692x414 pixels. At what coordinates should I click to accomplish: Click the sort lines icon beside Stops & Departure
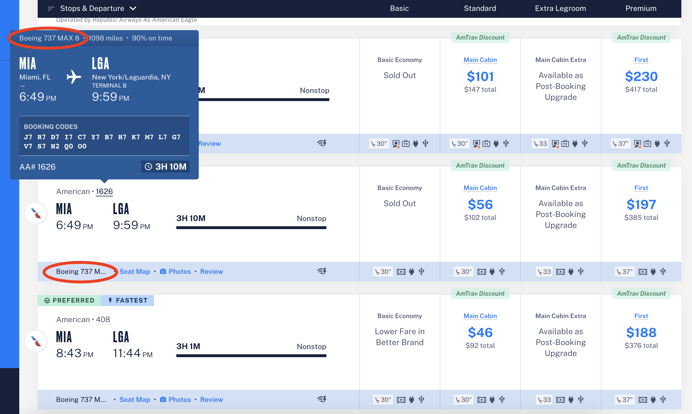click(51, 9)
